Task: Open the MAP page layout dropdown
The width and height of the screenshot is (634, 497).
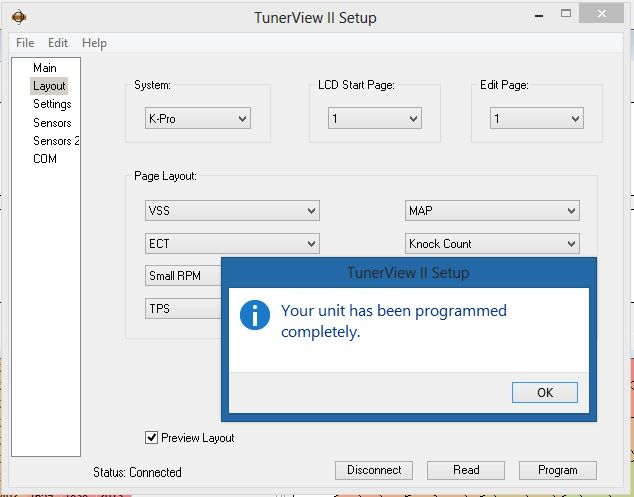Action: pos(492,210)
